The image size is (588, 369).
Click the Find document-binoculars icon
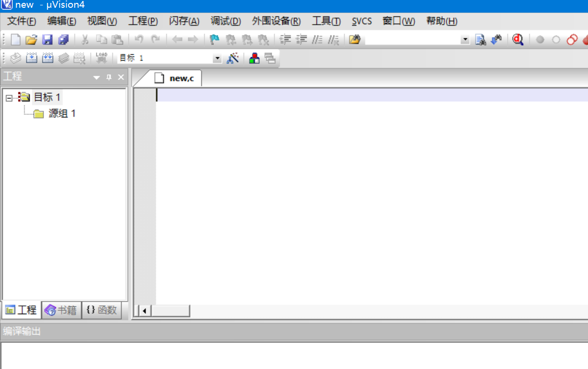click(481, 40)
